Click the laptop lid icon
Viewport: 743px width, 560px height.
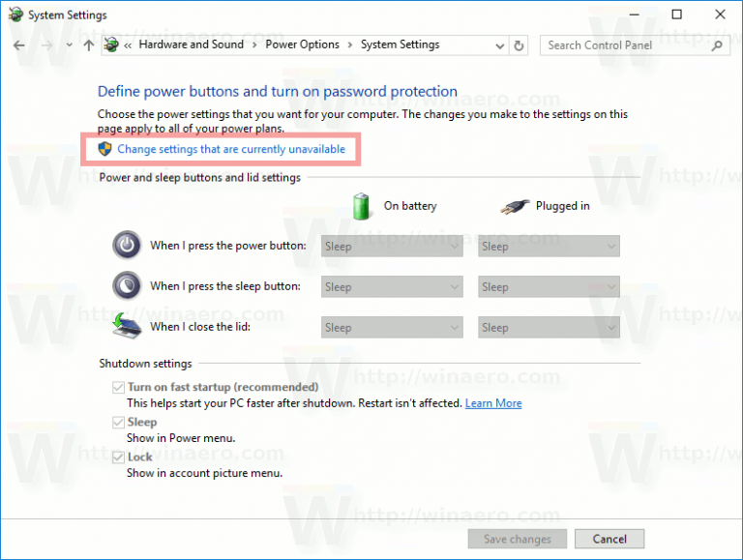pos(127,326)
